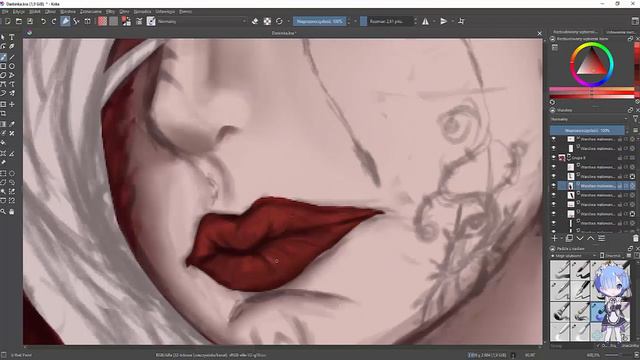Select the Move layer tool

pyautogui.click(x=12, y=104)
